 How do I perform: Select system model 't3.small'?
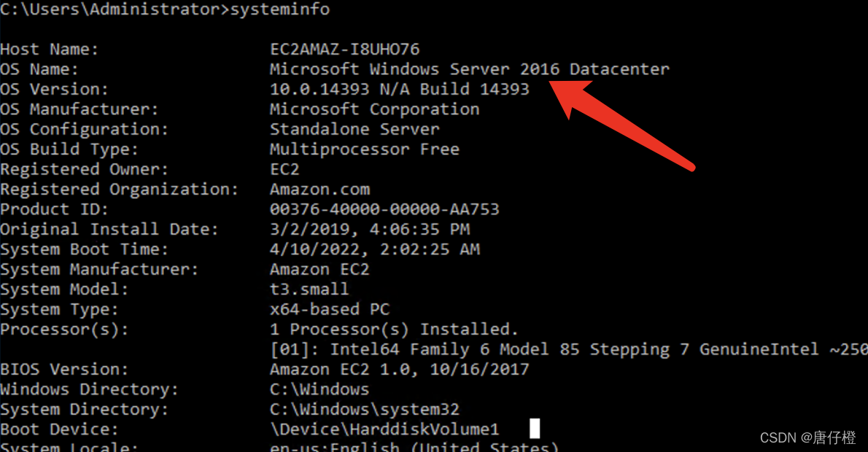[309, 289]
